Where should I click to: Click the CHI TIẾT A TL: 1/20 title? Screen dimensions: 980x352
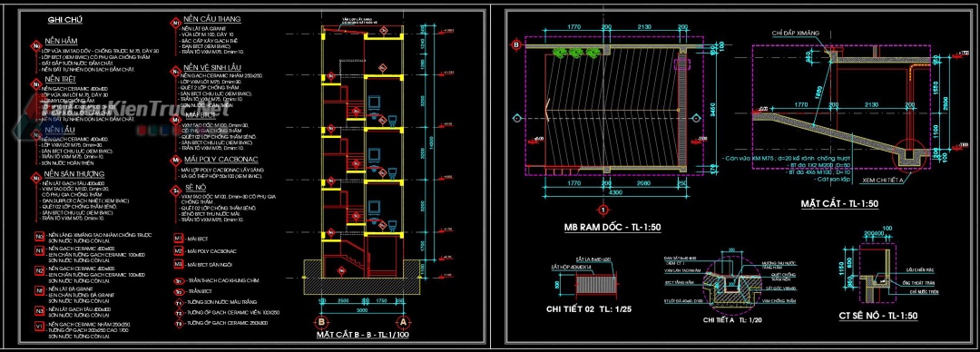pos(732,319)
